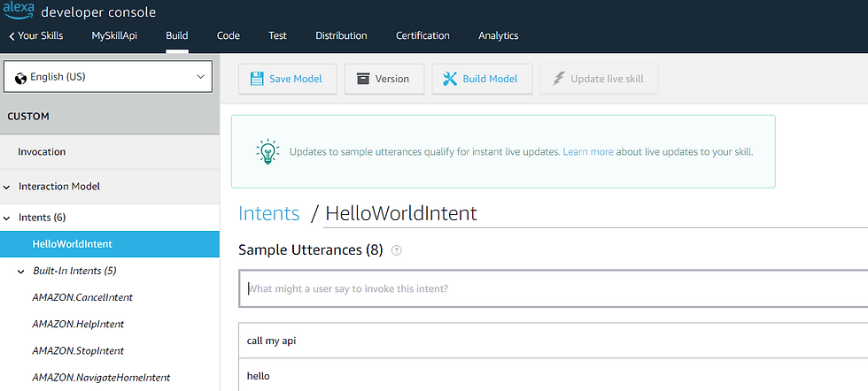Click the Version button
Image resolution: width=868 pixels, height=391 pixels.
384,79
